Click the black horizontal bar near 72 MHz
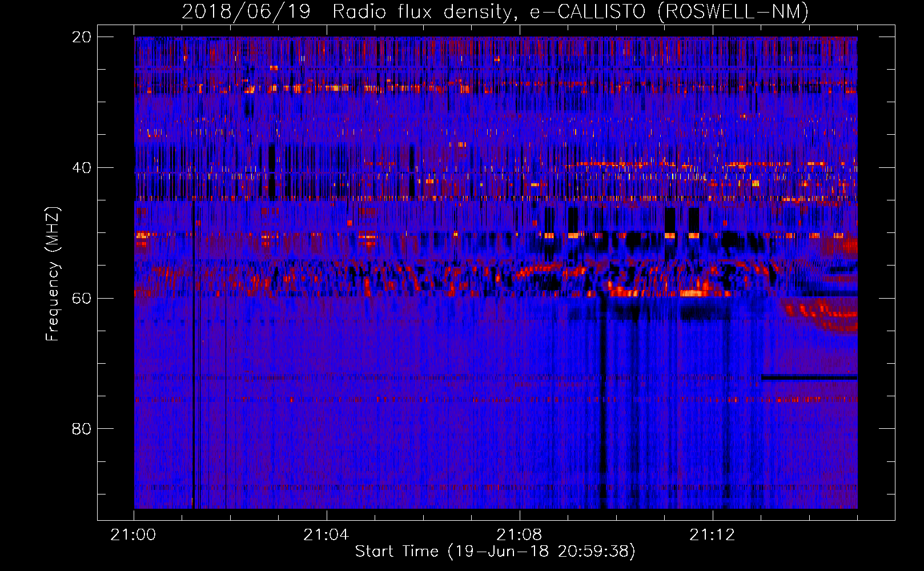 pyautogui.click(x=809, y=377)
